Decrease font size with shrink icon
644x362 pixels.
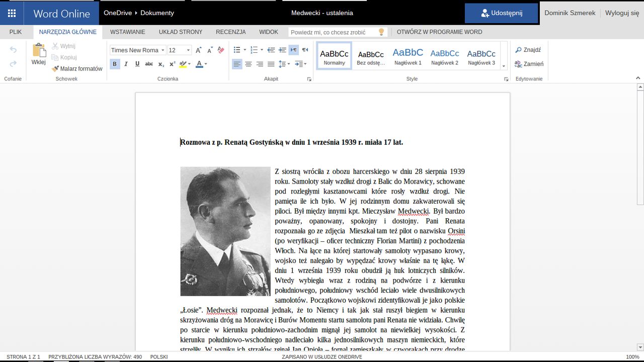[x=210, y=50]
